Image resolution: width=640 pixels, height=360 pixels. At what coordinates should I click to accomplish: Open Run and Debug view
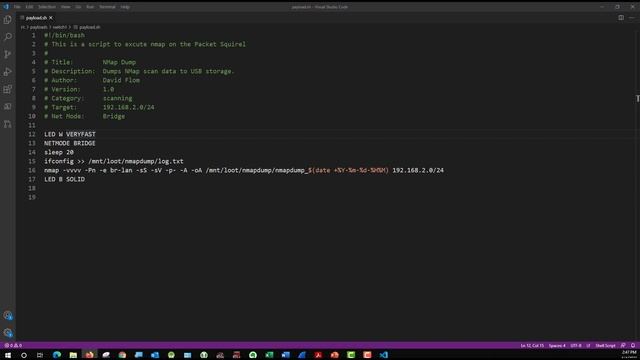(x=8, y=72)
